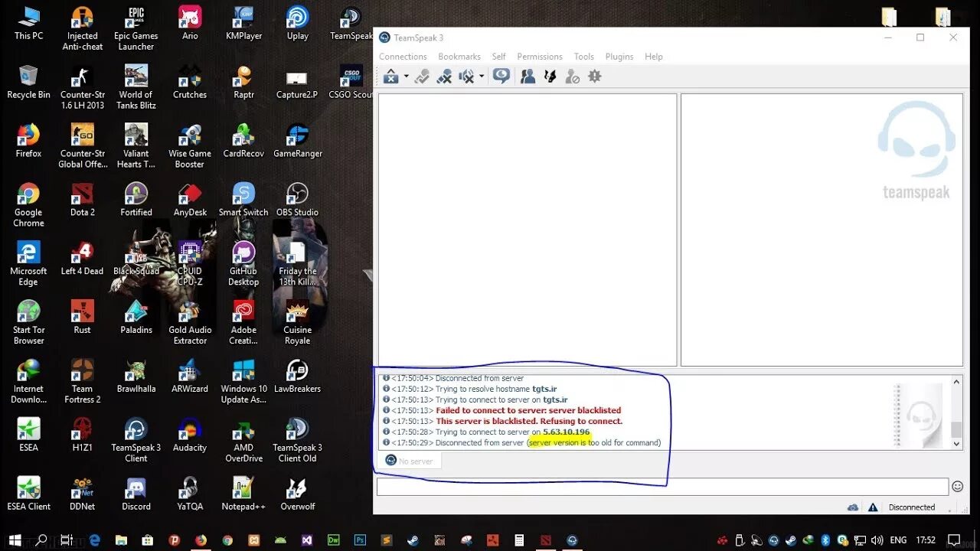Click the ENG language indicator
Image resolution: width=980 pixels, height=551 pixels.
pos(899,540)
